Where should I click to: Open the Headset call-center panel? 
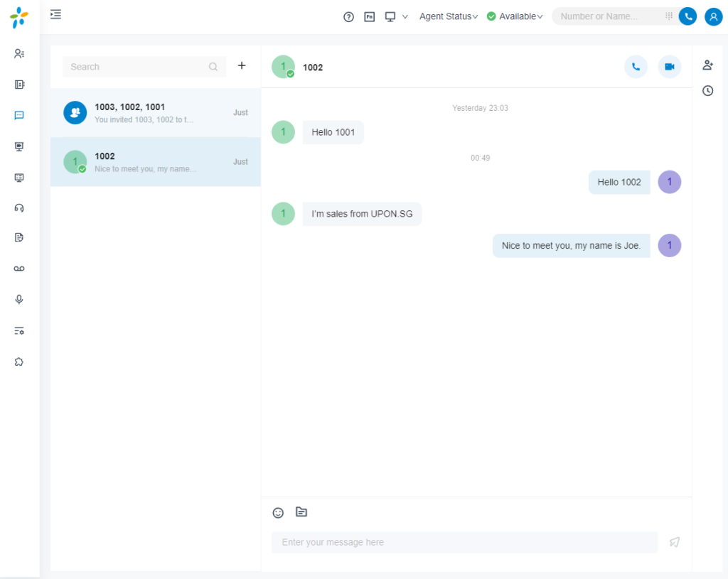click(x=18, y=207)
